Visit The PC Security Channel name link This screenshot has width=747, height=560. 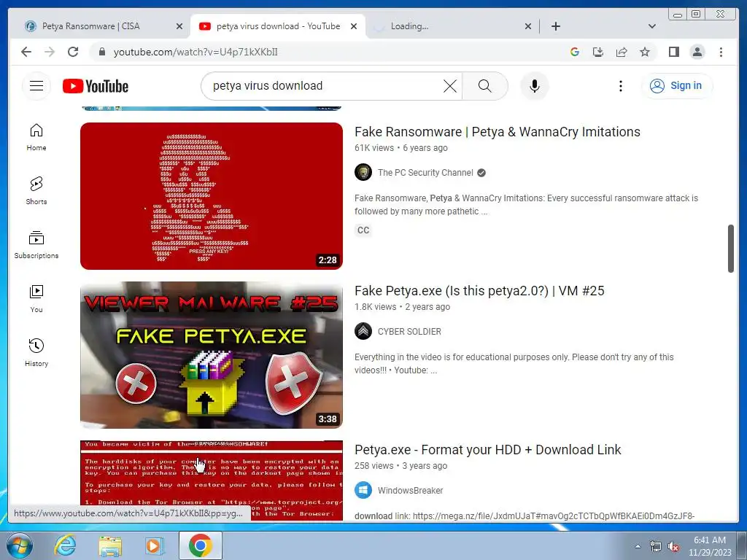point(425,172)
